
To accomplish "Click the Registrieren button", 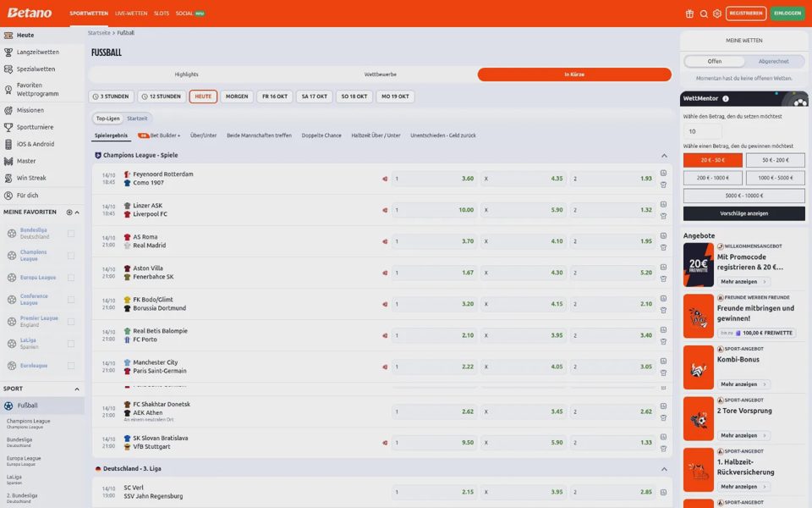I will pyautogui.click(x=746, y=14).
